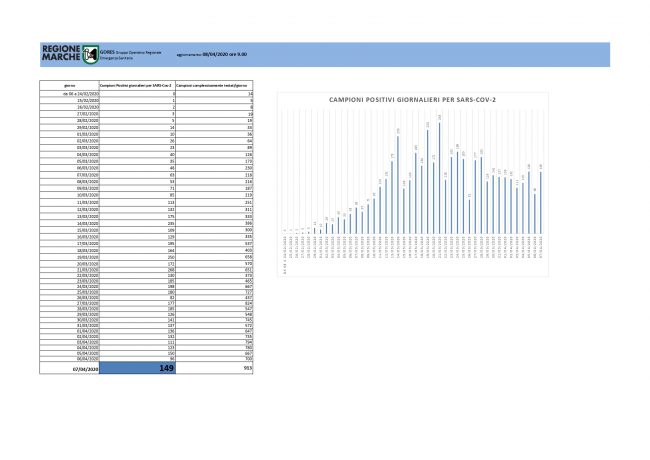Select the 'Campioni Positivi giornalieri' column header
Image resolution: width=650 pixels, height=460 pixels.
(x=139, y=86)
